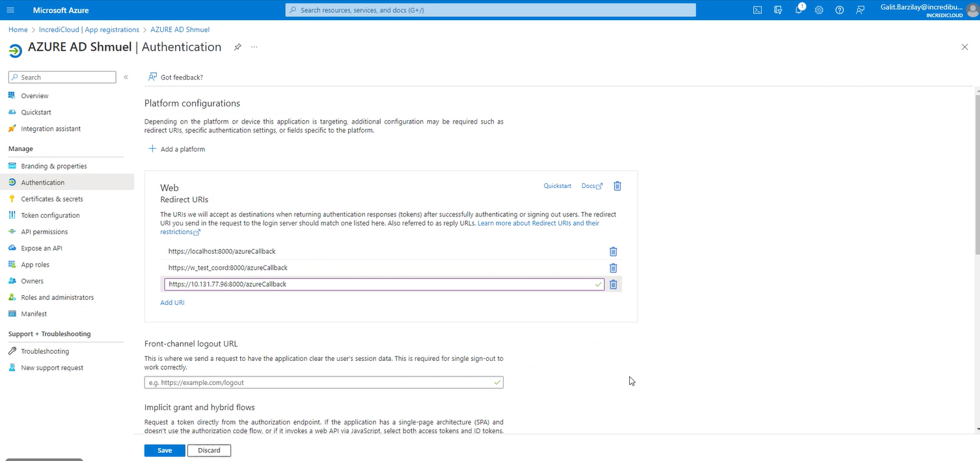Delete the Web platform configuration
Screen dimensions: 980x461
[x=618, y=186]
